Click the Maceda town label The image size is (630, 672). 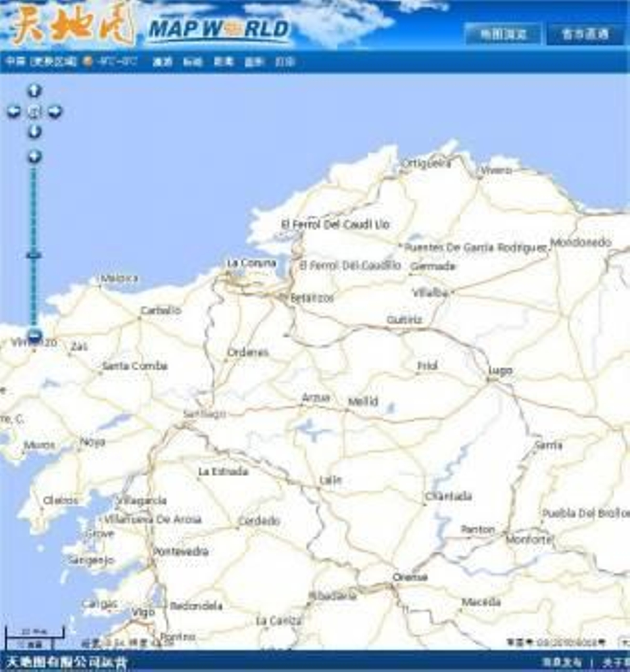[x=481, y=602]
